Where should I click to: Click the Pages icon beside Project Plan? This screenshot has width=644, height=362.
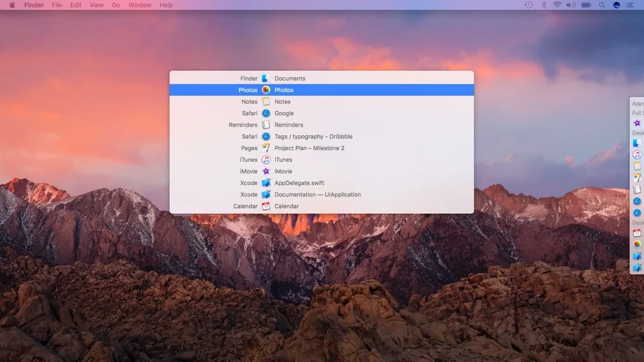(x=266, y=148)
